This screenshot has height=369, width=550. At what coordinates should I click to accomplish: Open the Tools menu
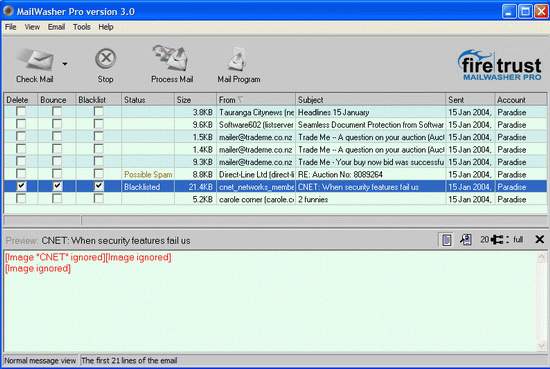click(x=82, y=27)
